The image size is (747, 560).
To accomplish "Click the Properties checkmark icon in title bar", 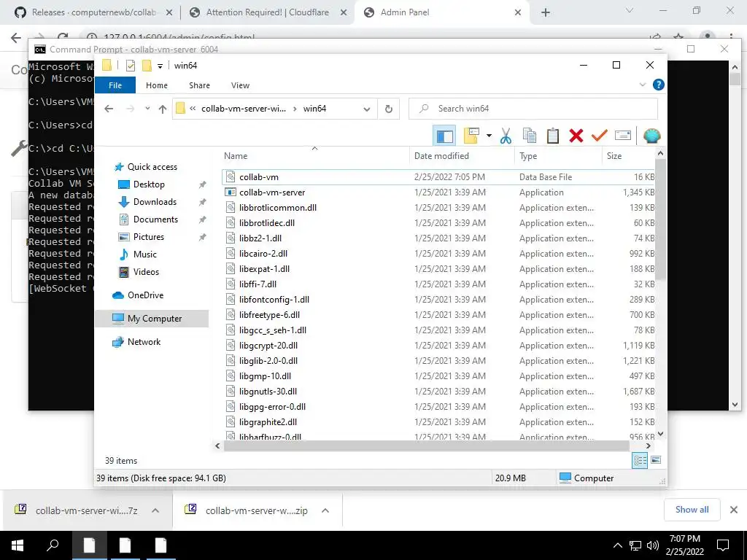I will tap(131, 66).
